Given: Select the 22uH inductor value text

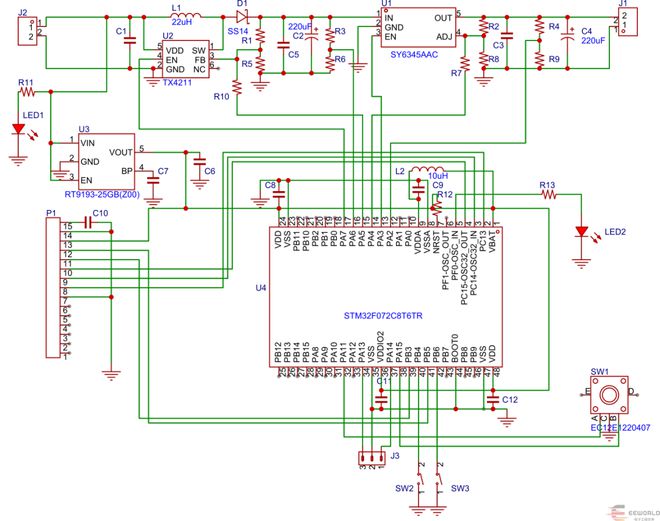Looking at the screenshot, I should 182,22.
